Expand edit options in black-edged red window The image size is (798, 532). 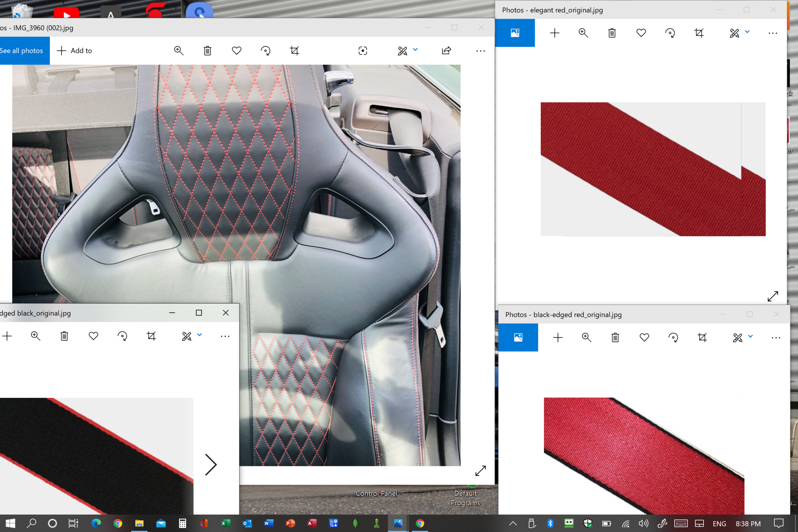coord(751,337)
